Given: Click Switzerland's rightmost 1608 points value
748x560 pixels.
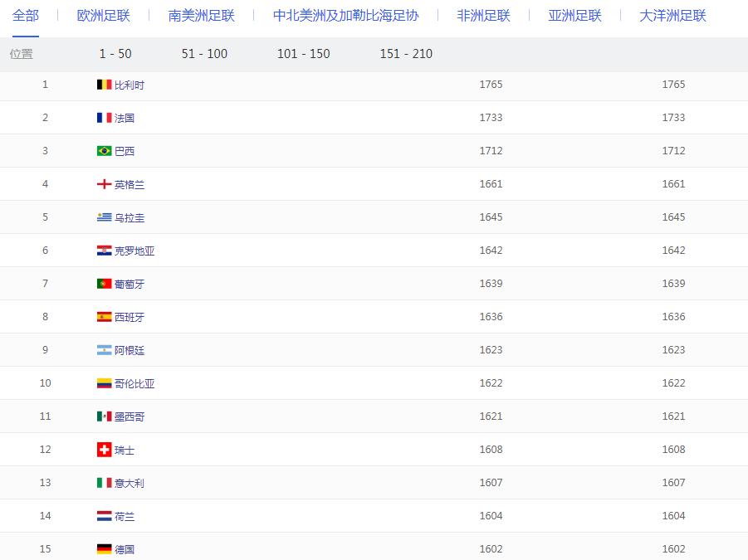Looking at the screenshot, I should (x=673, y=450).
